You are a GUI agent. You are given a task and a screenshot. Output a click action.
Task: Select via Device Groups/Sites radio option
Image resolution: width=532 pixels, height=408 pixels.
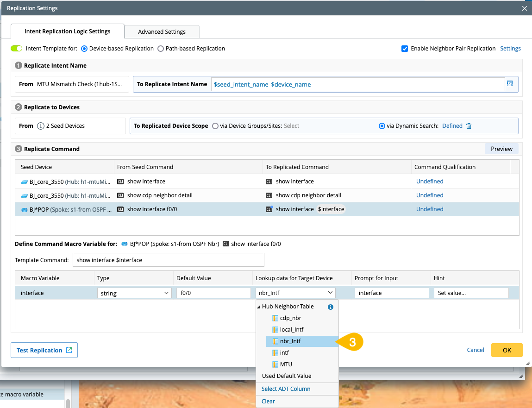click(215, 126)
